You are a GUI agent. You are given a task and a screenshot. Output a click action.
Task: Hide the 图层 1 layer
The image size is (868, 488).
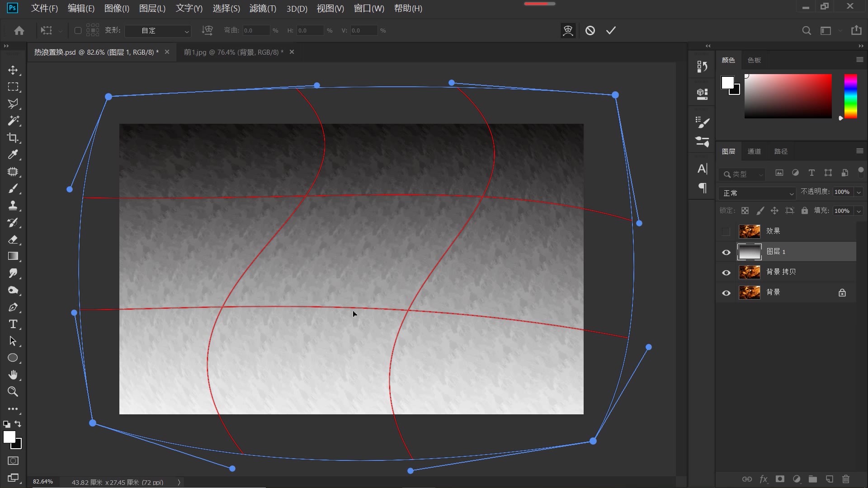click(726, 252)
